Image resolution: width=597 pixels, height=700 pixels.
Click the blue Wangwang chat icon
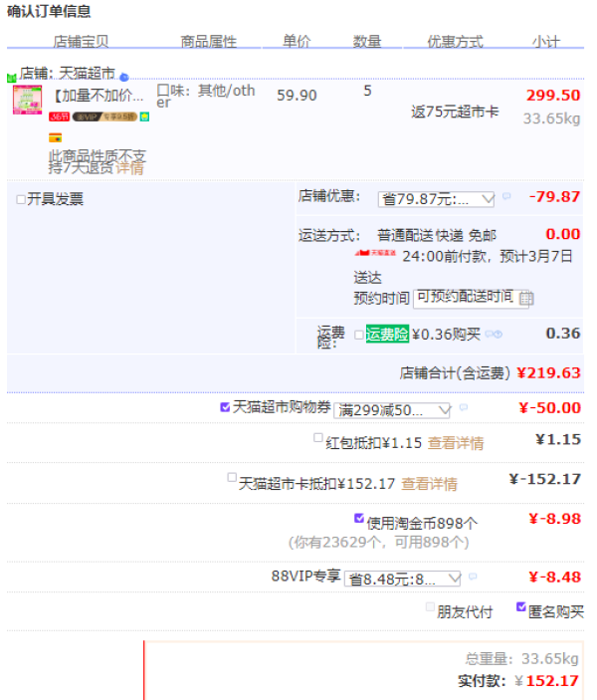124,78
